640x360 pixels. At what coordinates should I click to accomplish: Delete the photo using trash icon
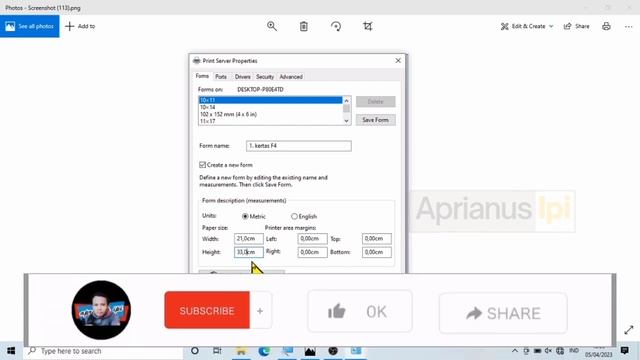point(304,26)
